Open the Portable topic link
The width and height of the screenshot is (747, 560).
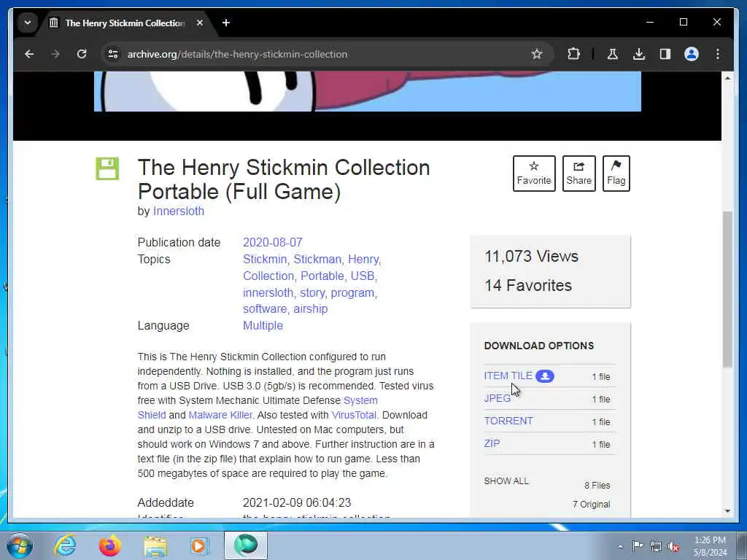pos(322,276)
